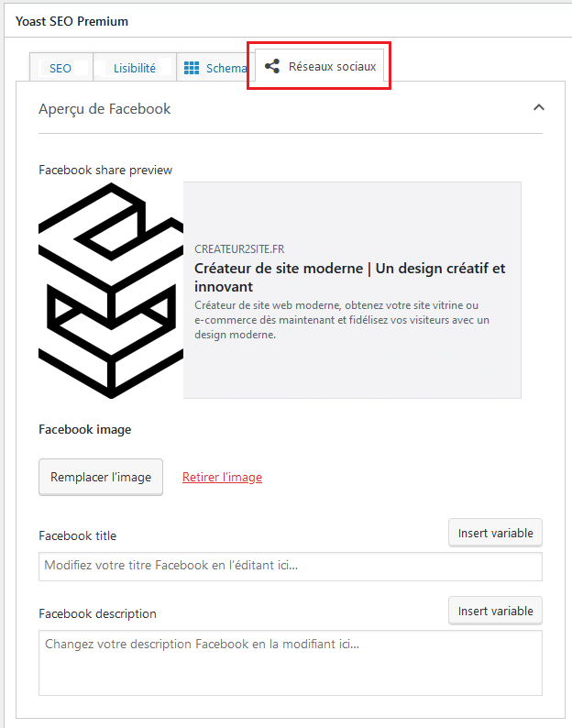Viewport: 572px width, 728px height.
Task: Click the Facebook share preview label
Action: 105,170
